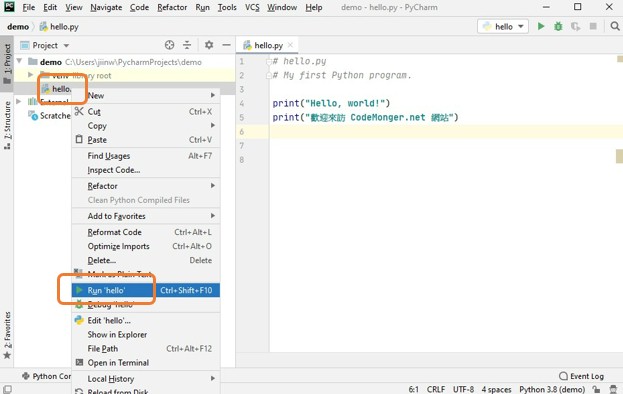Open the Project view dropdown arrow
Viewport: 623px width, 394px height.
click(x=66, y=46)
